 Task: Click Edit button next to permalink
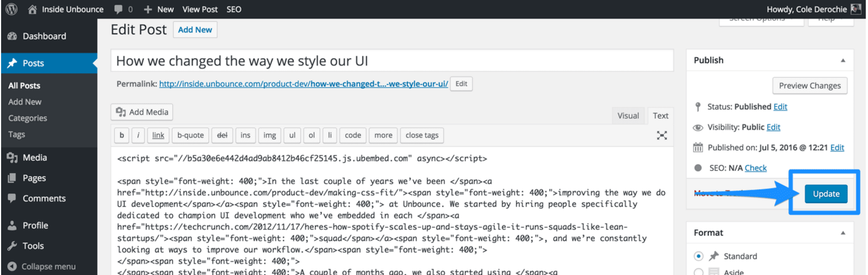[x=461, y=84]
